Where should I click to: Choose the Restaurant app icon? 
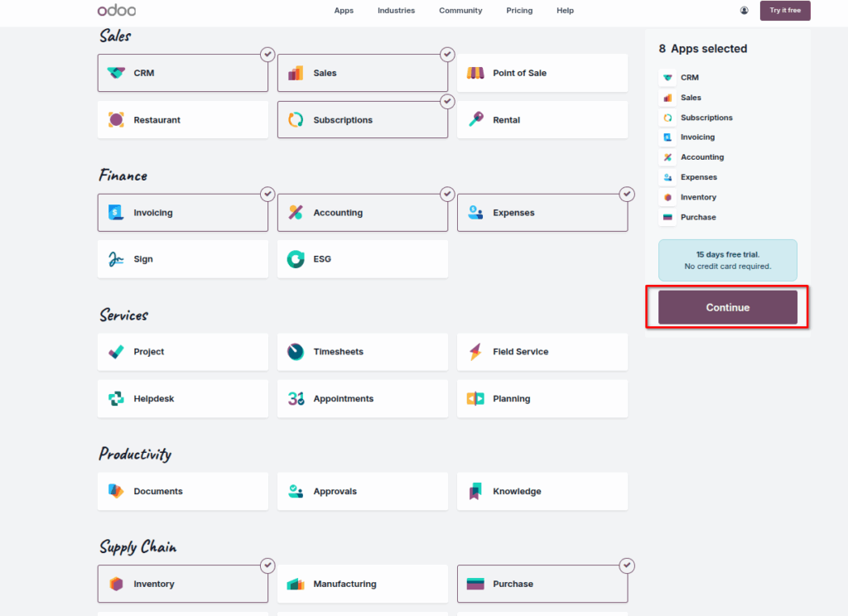tap(116, 119)
